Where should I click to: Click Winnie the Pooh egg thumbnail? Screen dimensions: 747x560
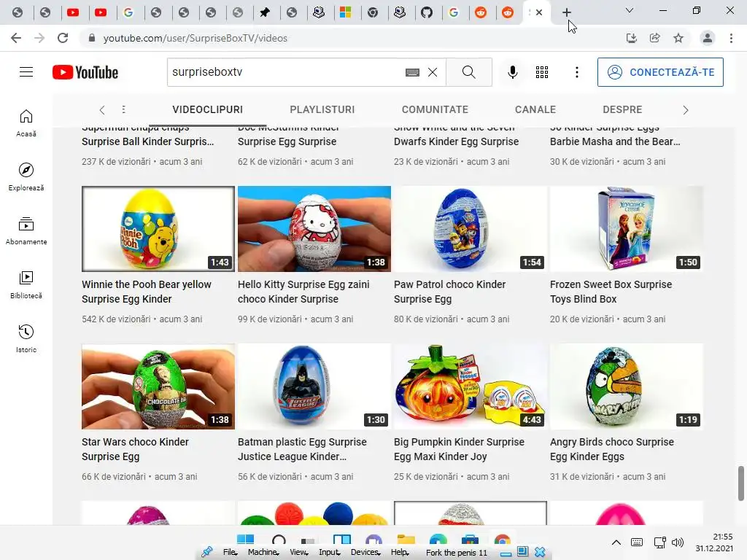(x=158, y=229)
